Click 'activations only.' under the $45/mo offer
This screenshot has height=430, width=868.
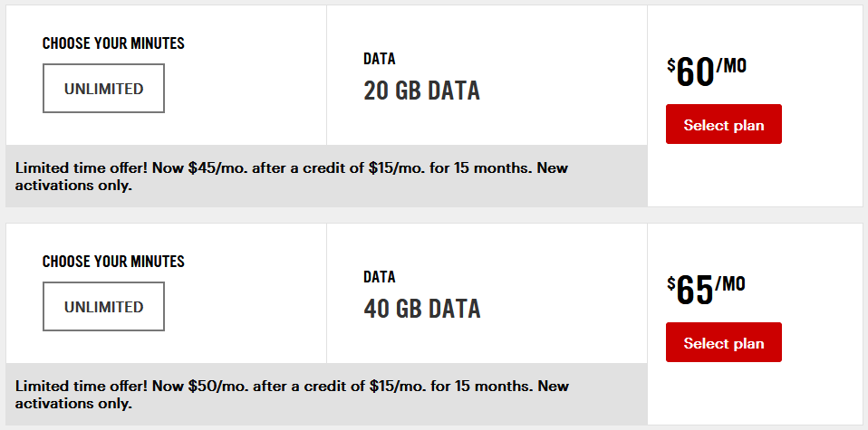(74, 186)
